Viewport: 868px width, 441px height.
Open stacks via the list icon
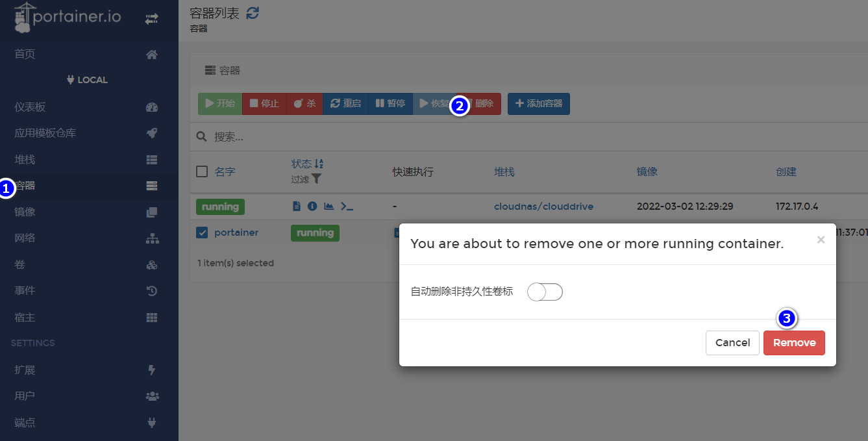152,160
